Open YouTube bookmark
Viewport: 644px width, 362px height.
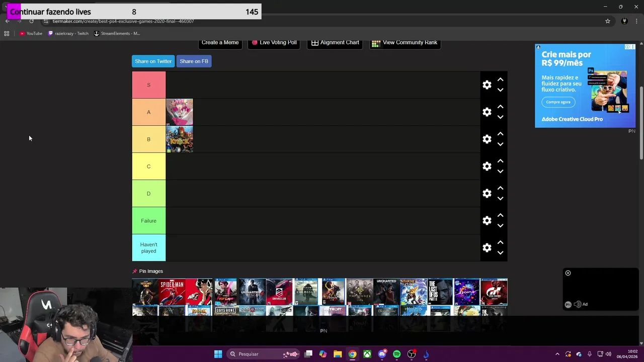click(31, 34)
